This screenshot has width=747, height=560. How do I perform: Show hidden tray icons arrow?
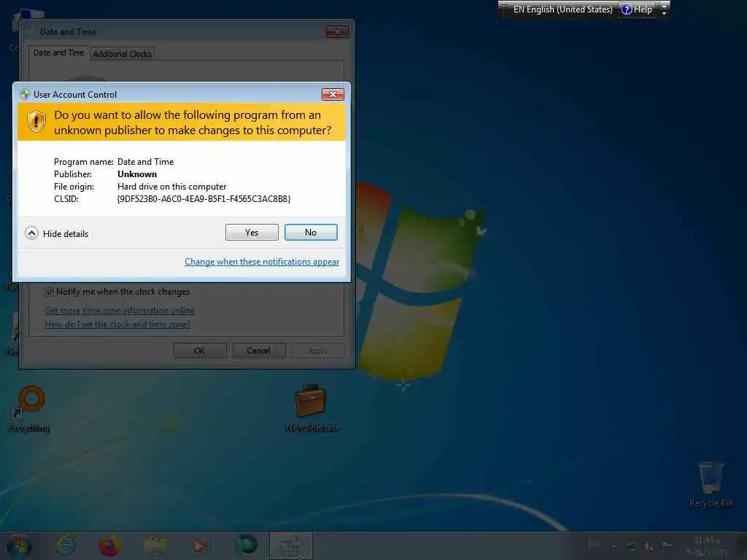click(x=614, y=545)
